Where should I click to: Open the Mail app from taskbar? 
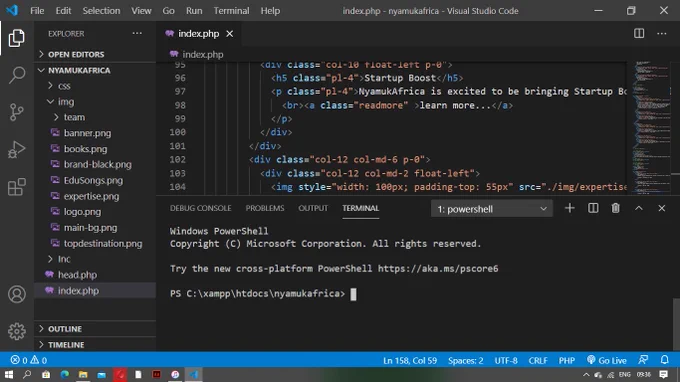101,375
